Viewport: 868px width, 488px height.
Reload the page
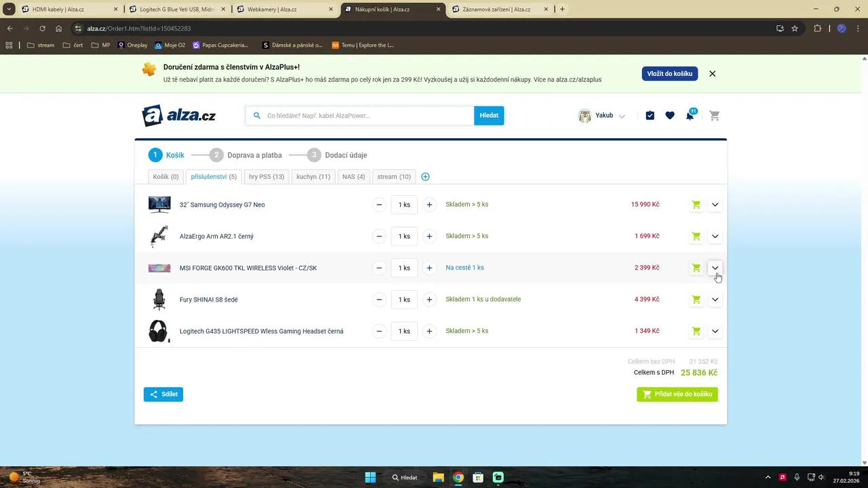42,28
